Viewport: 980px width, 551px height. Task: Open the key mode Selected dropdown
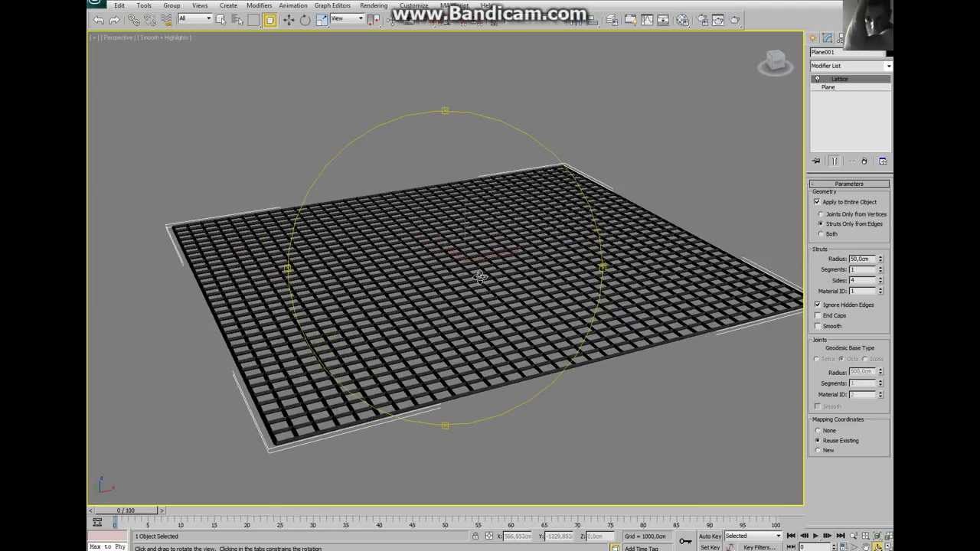753,536
